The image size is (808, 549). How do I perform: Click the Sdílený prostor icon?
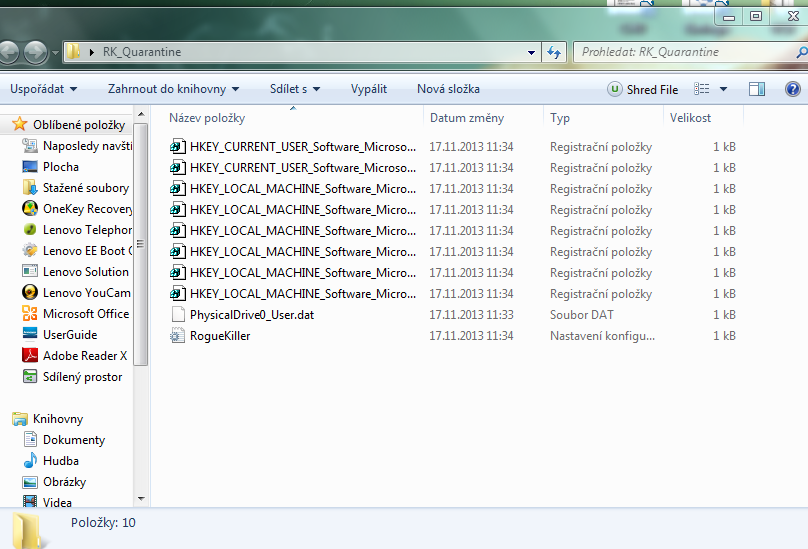pos(30,376)
